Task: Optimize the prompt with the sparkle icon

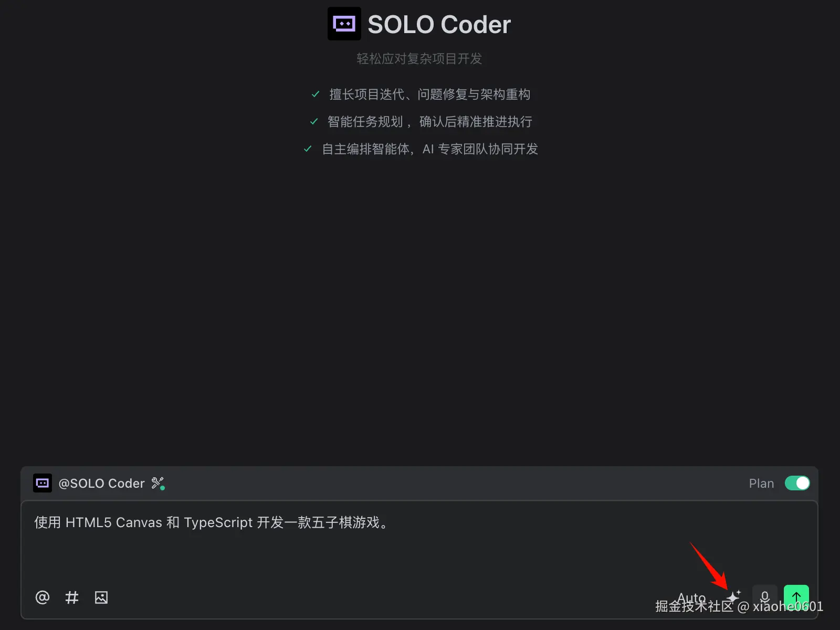Action: coord(734,596)
